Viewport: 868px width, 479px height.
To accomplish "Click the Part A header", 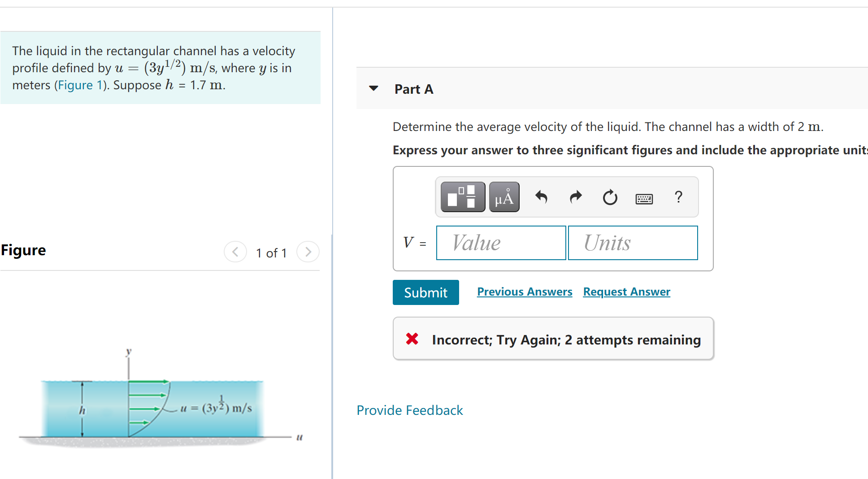I will [414, 89].
